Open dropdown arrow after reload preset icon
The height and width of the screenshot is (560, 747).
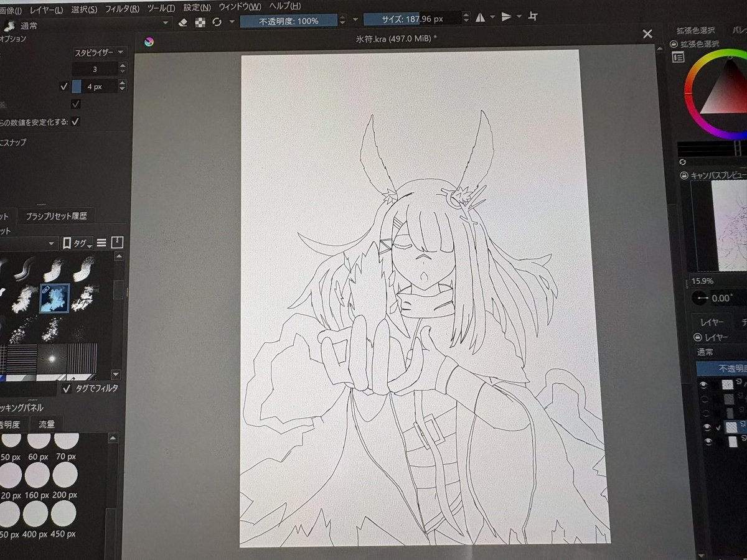[232, 21]
